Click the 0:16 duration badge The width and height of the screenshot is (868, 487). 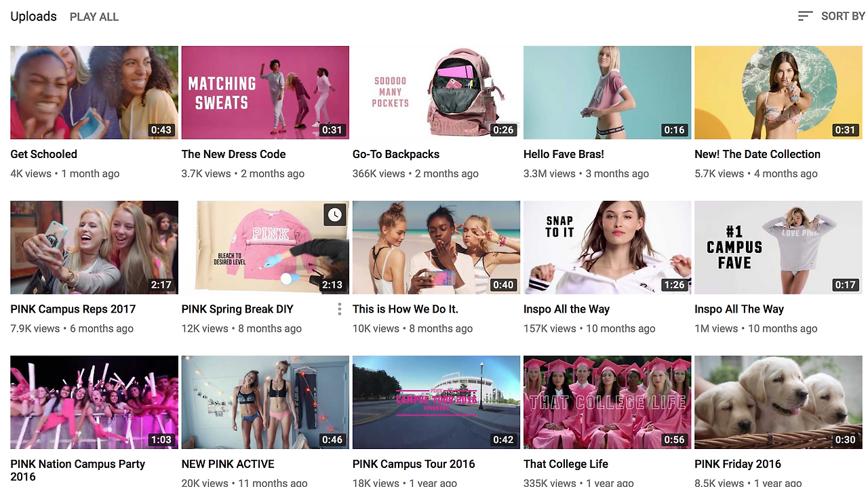tap(674, 130)
